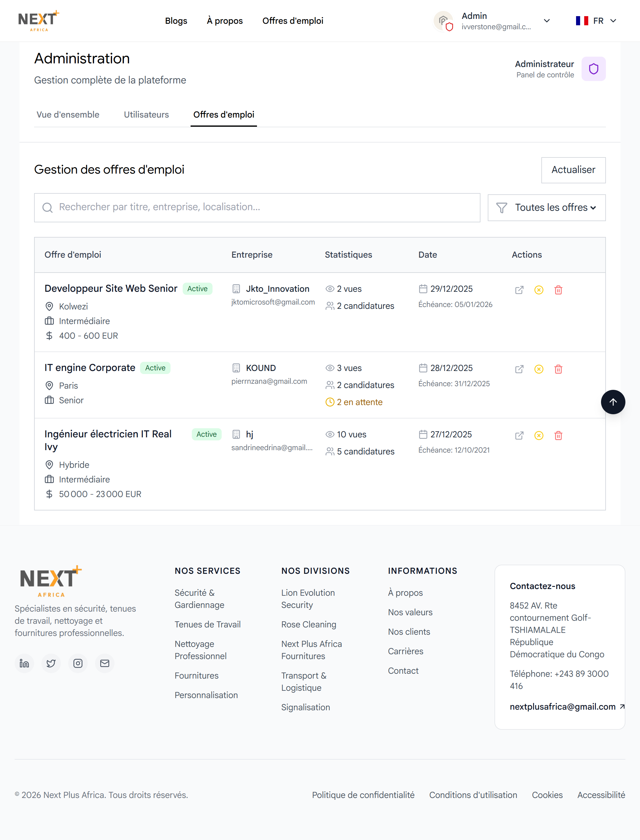Screen dimensions: 640x840
Task: Open the FR language selector
Action: click(x=596, y=21)
